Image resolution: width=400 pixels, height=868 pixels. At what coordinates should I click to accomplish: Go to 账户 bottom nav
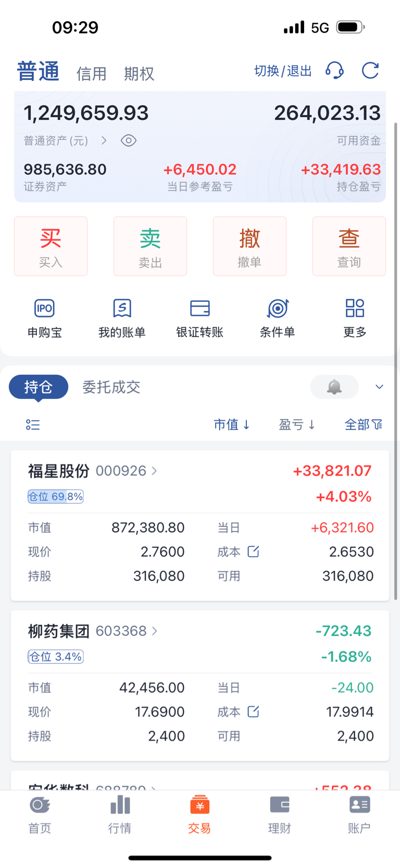click(359, 815)
